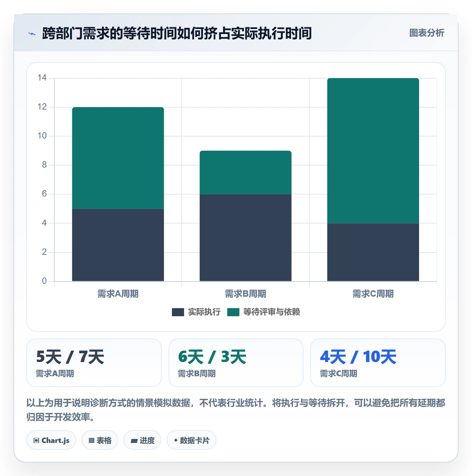Open the 6天 / 3天 stat card
Image resolution: width=472 pixels, height=476 pixels.
tap(236, 363)
